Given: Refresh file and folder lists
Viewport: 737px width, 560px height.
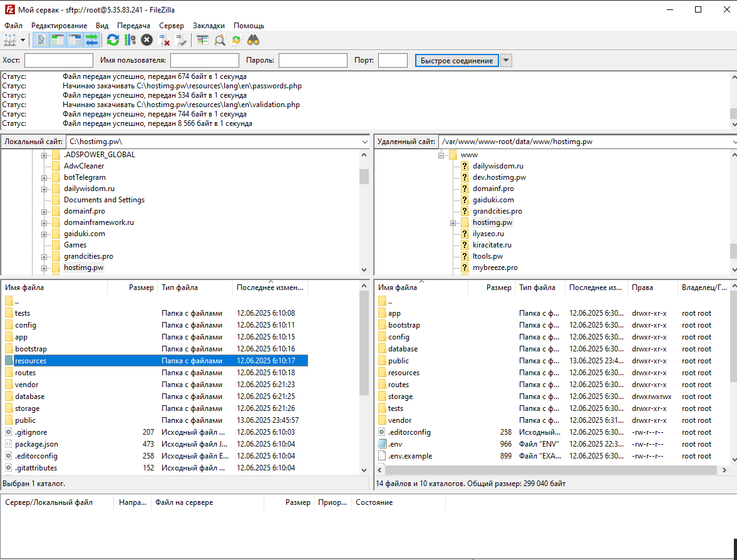Looking at the screenshot, I should point(113,40).
